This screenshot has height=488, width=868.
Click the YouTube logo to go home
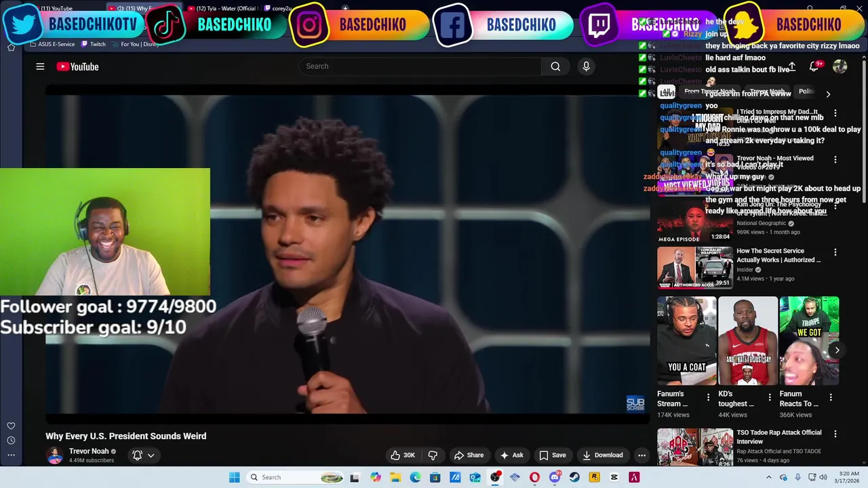[77, 66]
